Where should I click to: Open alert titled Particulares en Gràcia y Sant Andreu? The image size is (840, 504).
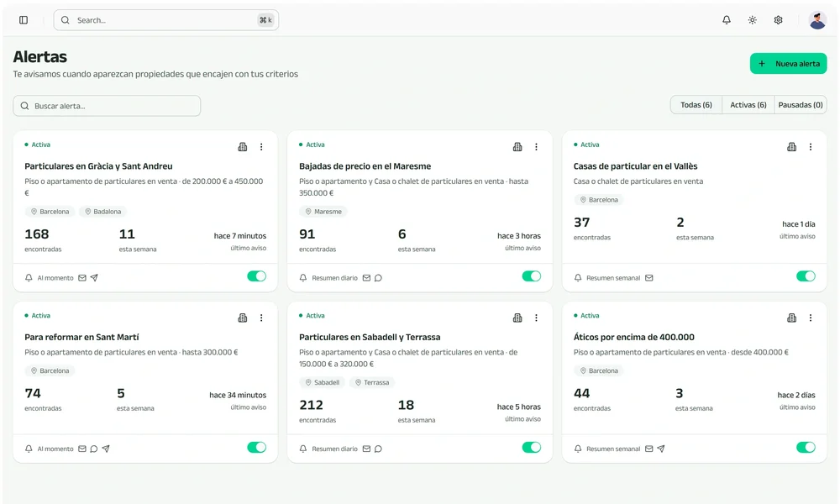(98, 166)
